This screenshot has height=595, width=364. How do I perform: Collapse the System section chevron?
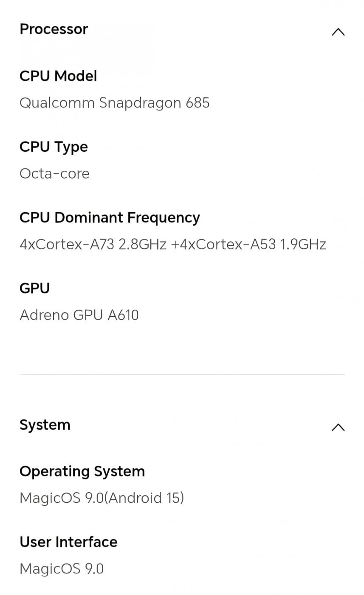[338, 427]
